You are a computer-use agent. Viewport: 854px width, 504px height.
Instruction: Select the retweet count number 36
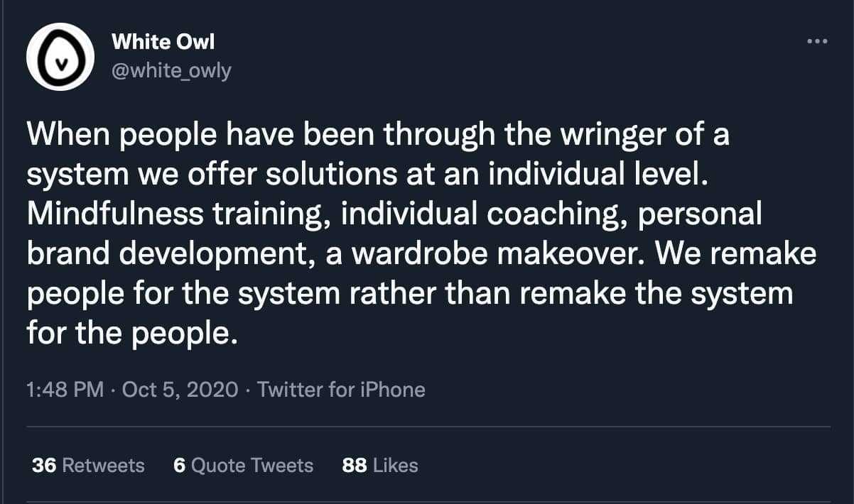(44, 465)
